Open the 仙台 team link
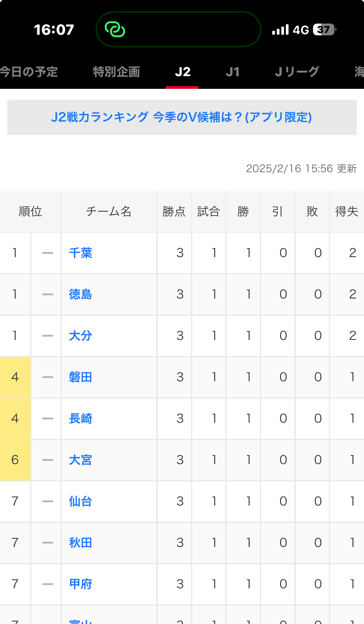Screen dimensions: 364x624 pyautogui.click(x=81, y=501)
